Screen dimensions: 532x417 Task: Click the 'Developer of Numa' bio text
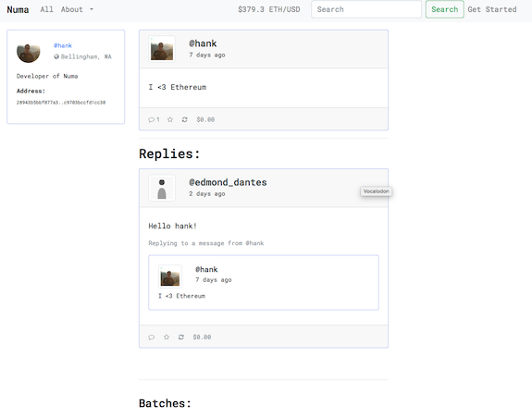[x=47, y=76]
